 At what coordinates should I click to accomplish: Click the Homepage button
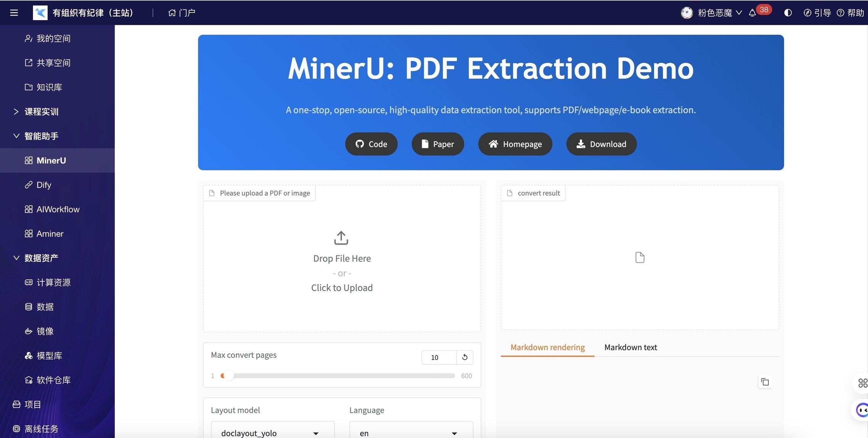tap(515, 144)
